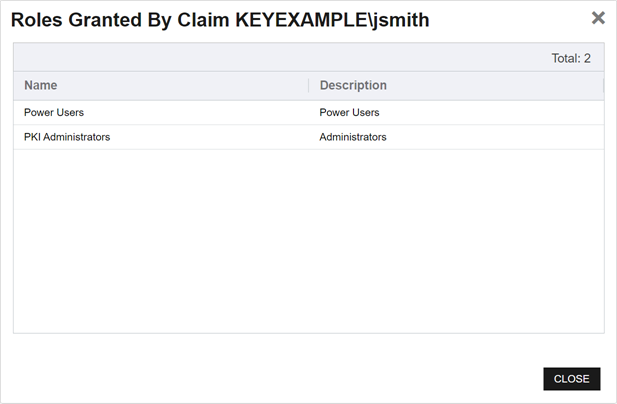Click the empty toolbar strip left of Total
Screen dimensions: 617x404
click(250, 58)
